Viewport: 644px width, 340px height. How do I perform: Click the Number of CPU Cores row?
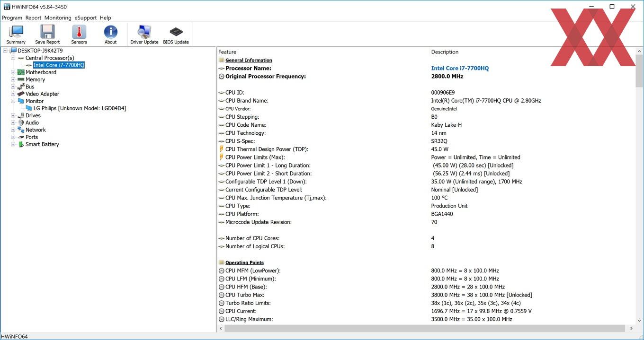pyautogui.click(x=426, y=238)
